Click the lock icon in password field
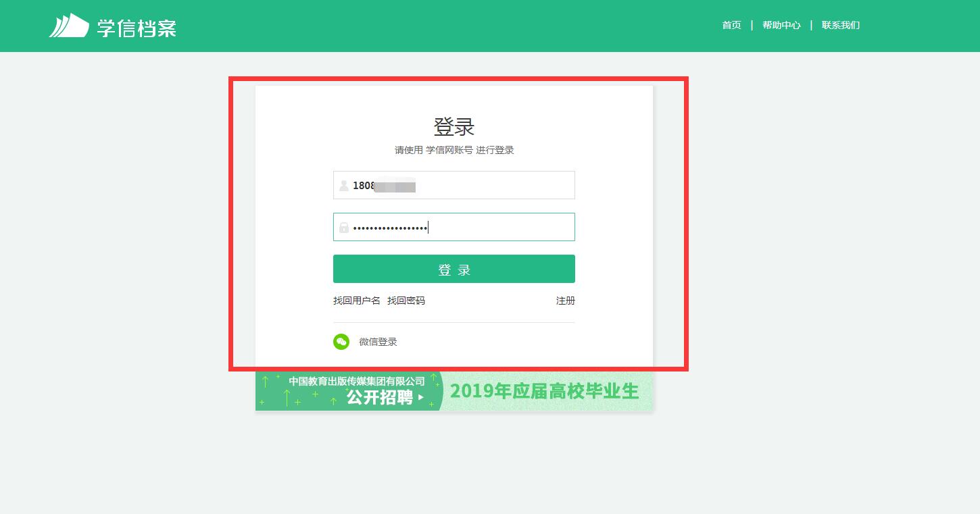Screen dimensions: 980x514 (344, 228)
